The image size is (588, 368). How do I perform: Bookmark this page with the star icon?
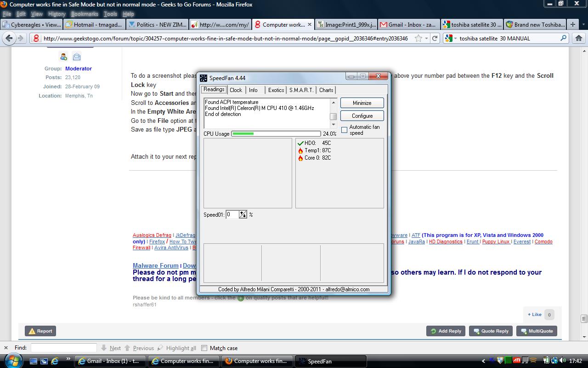418,38
